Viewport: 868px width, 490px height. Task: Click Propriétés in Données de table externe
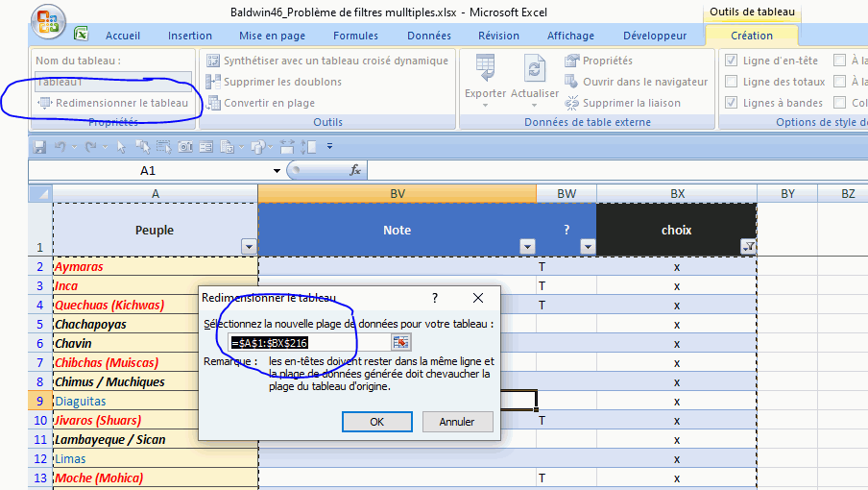pos(598,61)
